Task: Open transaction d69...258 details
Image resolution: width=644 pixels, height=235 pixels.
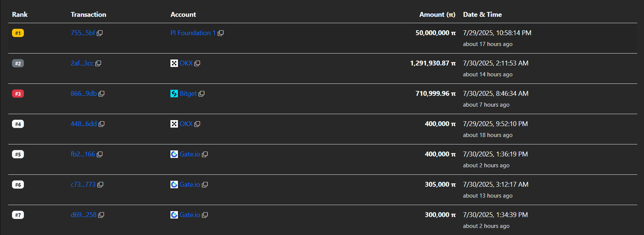Action: 83,215
